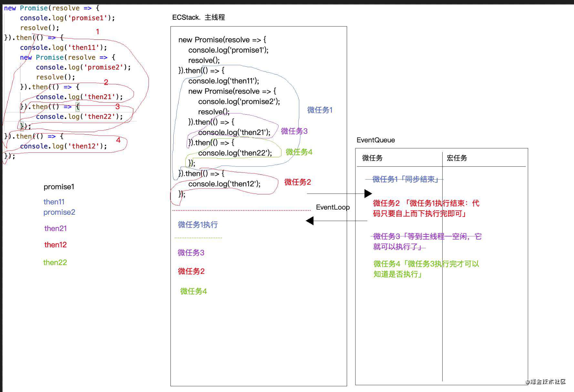Click the 微任务 column header in EventQueue
The width and height of the screenshot is (574, 392).
coord(372,158)
